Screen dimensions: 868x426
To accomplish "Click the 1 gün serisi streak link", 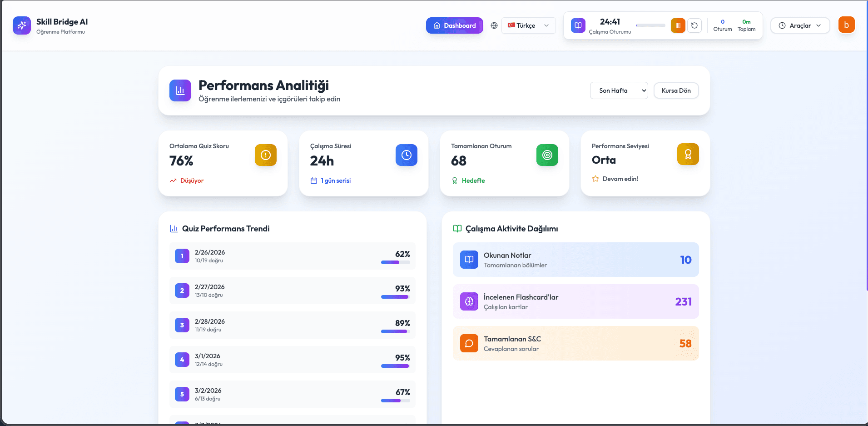I will click(x=335, y=180).
